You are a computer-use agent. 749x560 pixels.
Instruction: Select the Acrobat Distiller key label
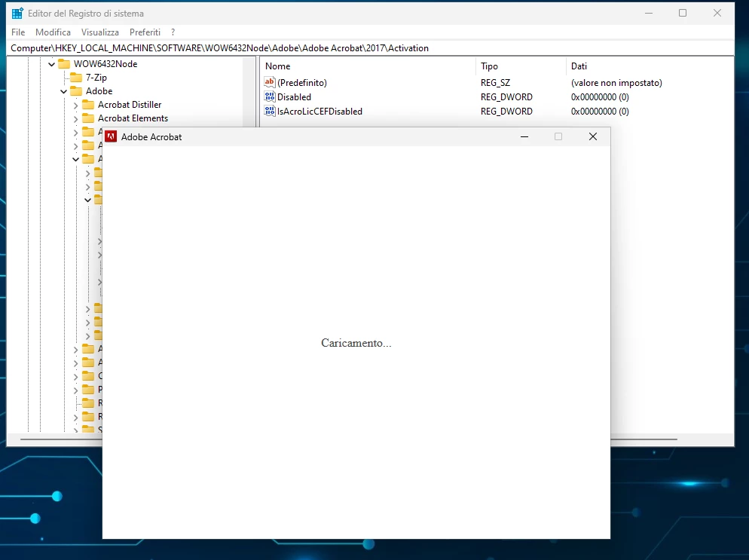coord(130,105)
